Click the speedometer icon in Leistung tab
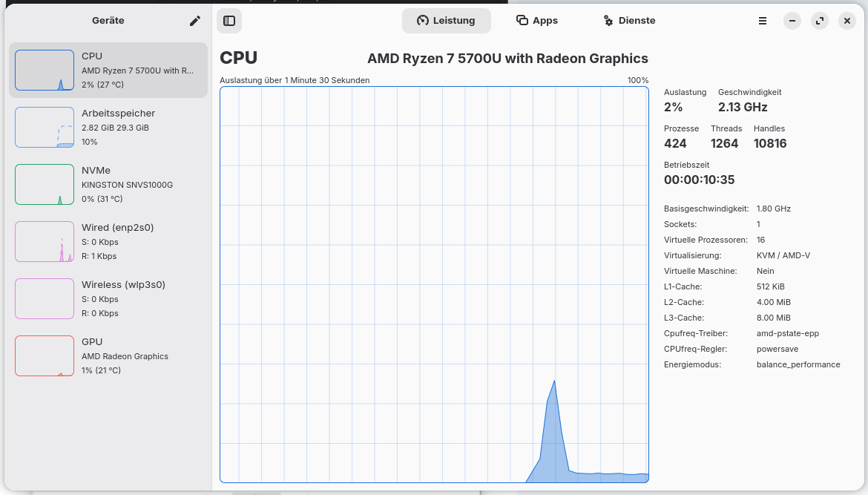The height and width of the screenshot is (495, 868). (423, 21)
